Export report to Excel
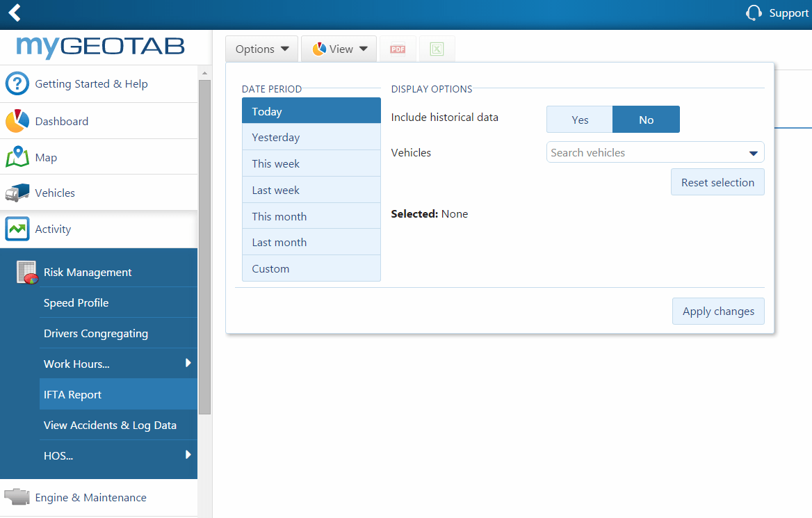Screen dimensions: 812x518 (x=437, y=49)
